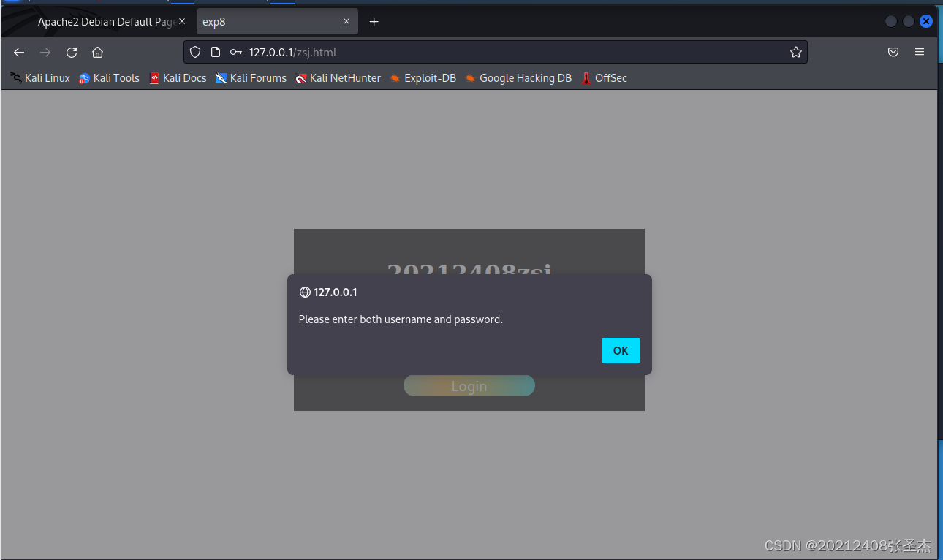Click the alert message 'Please enter both username and password.'
Image resolution: width=943 pixels, height=560 pixels.
(401, 319)
